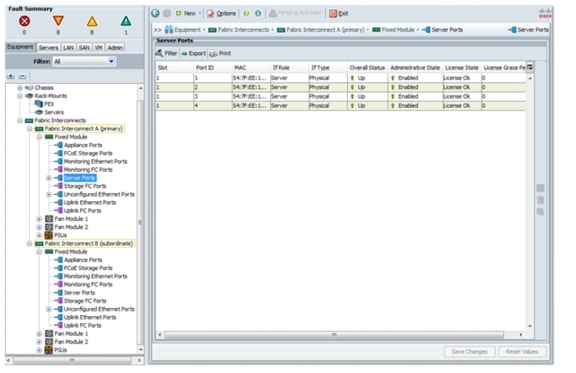This screenshot has width=576, height=373.
Task: Switch to the SAN tab
Action: (x=84, y=47)
